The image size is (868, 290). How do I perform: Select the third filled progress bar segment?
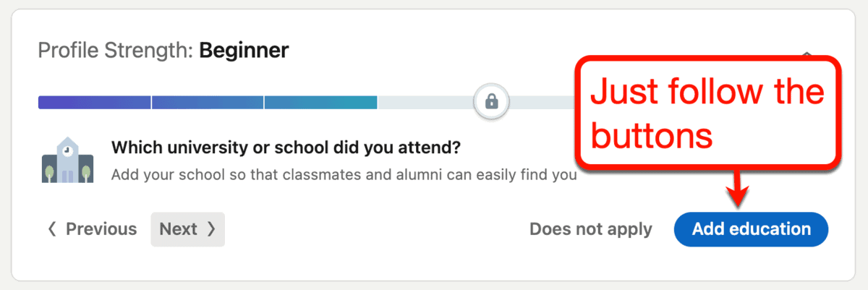coord(320,102)
